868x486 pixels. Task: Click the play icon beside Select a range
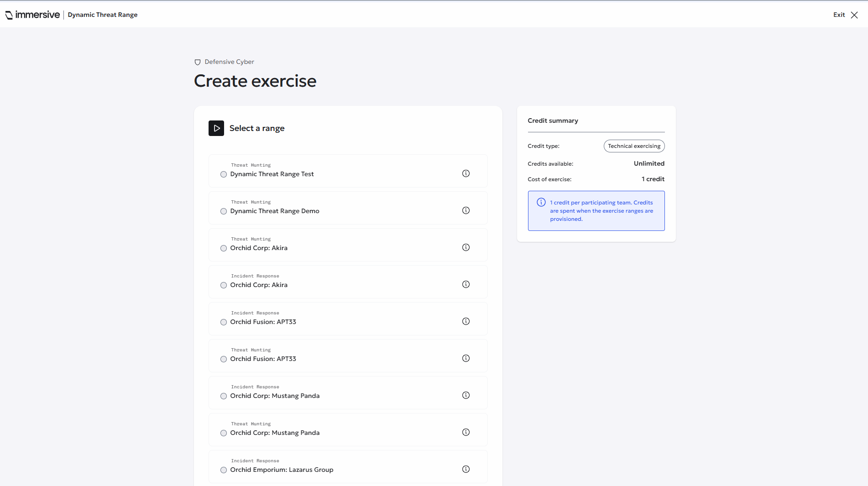pyautogui.click(x=216, y=128)
